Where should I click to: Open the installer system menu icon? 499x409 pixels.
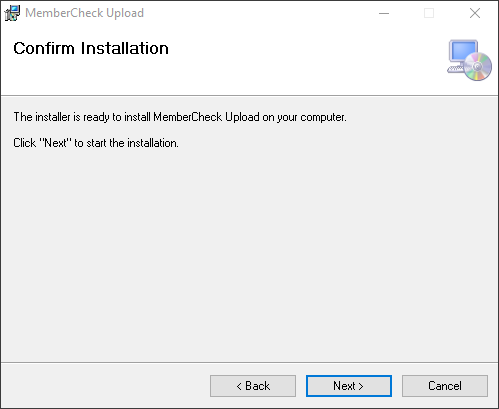(12, 13)
